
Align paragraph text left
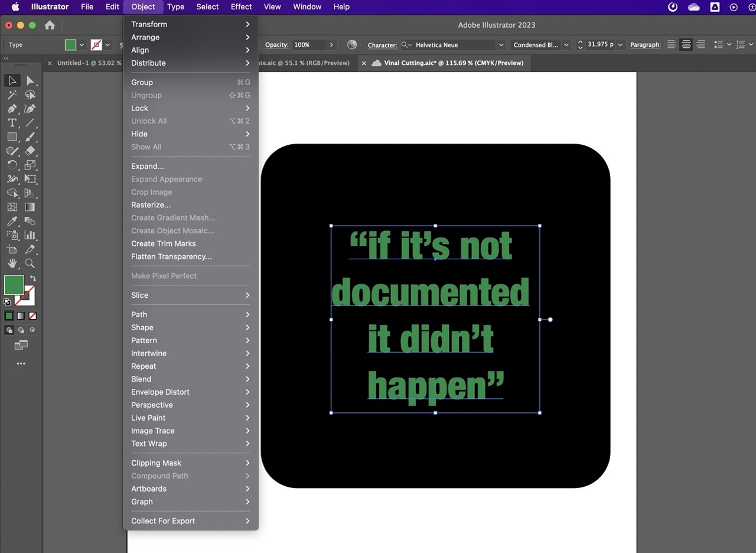pos(672,45)
